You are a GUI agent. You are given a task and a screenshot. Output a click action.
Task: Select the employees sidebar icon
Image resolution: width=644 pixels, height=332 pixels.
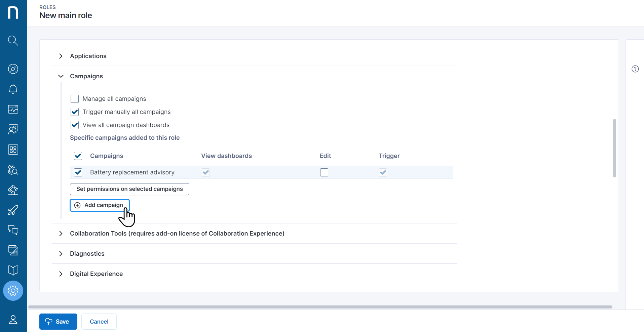tap(13, 129)
